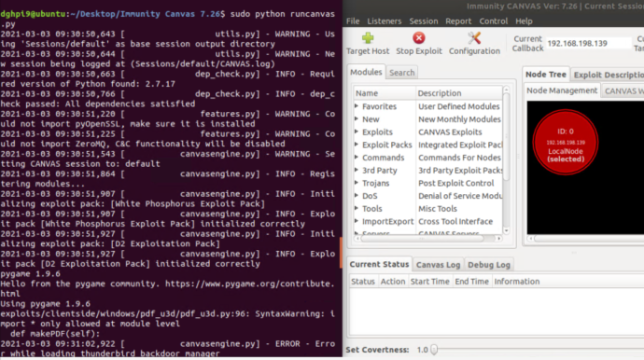The image size is (644, 360).
Task: Expand the Favorites category arrow
Action: [357, 106]
